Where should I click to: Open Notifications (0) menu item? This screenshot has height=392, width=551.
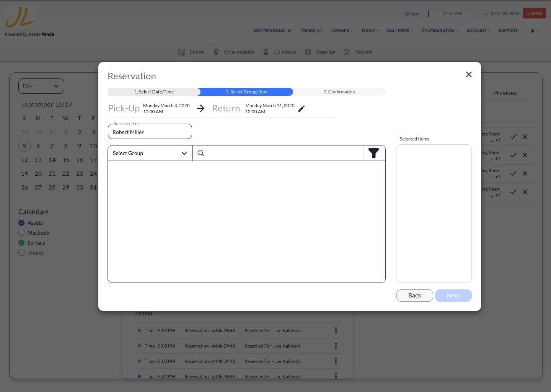point(273,31)
